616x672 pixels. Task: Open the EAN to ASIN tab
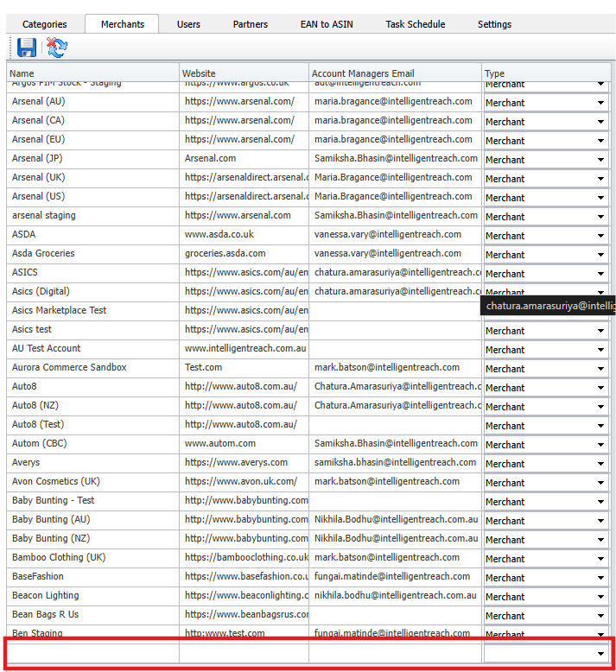point(327,24)
